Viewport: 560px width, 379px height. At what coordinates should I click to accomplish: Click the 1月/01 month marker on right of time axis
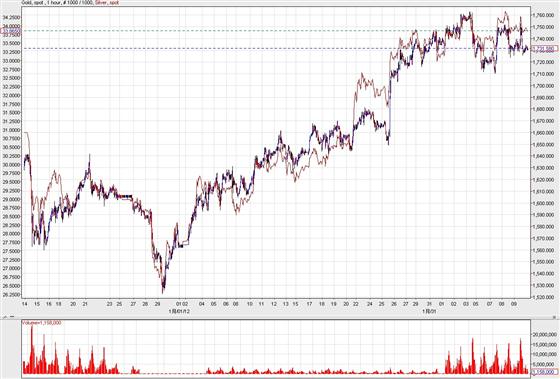429,311
